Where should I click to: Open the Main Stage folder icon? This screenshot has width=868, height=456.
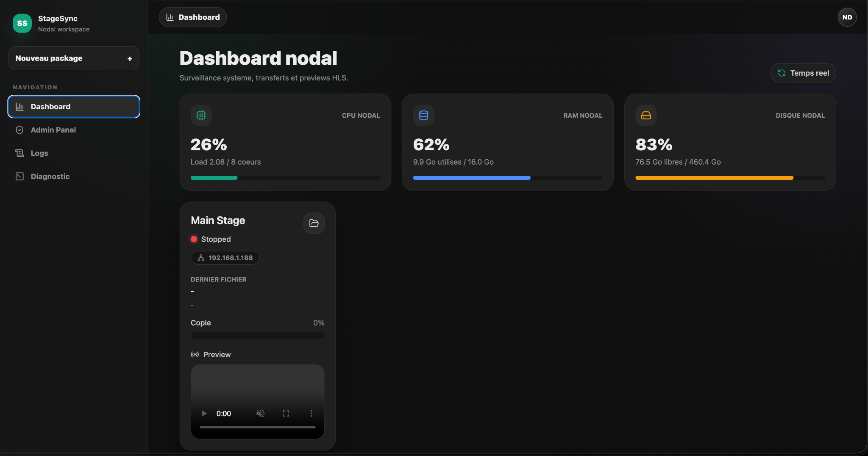(x=314, y=223)
